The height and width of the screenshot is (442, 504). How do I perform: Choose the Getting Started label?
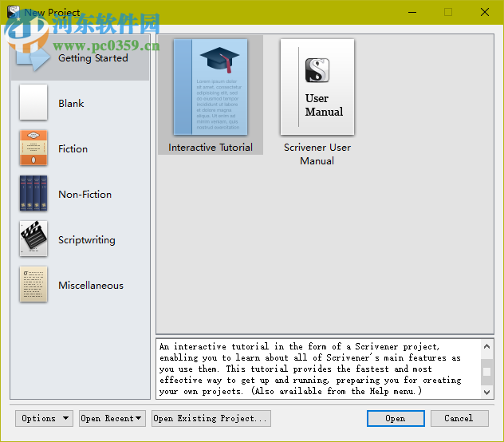[x=93, y=58]
